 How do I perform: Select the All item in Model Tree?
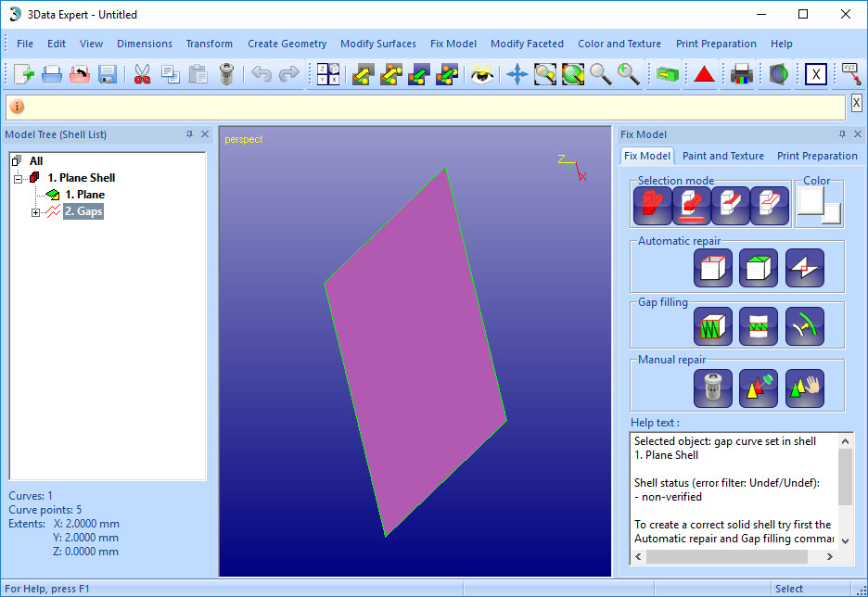(x=36, y=161)
